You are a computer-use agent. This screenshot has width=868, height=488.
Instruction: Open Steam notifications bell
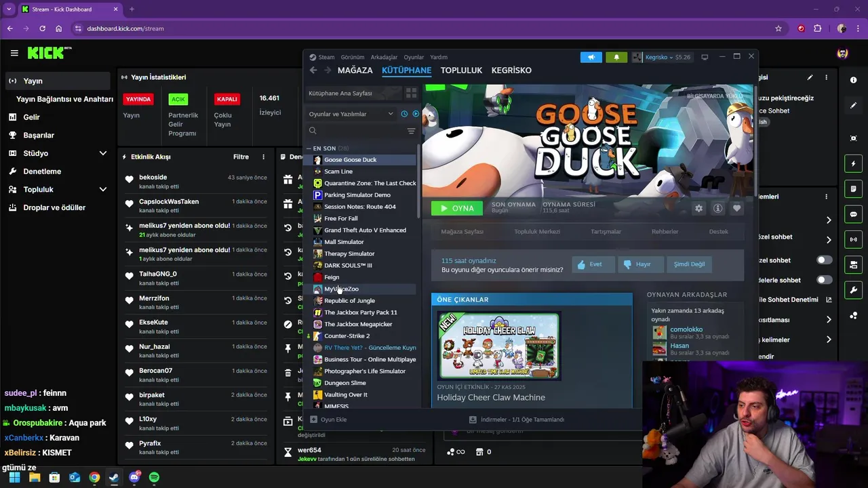tap(616, 58)
